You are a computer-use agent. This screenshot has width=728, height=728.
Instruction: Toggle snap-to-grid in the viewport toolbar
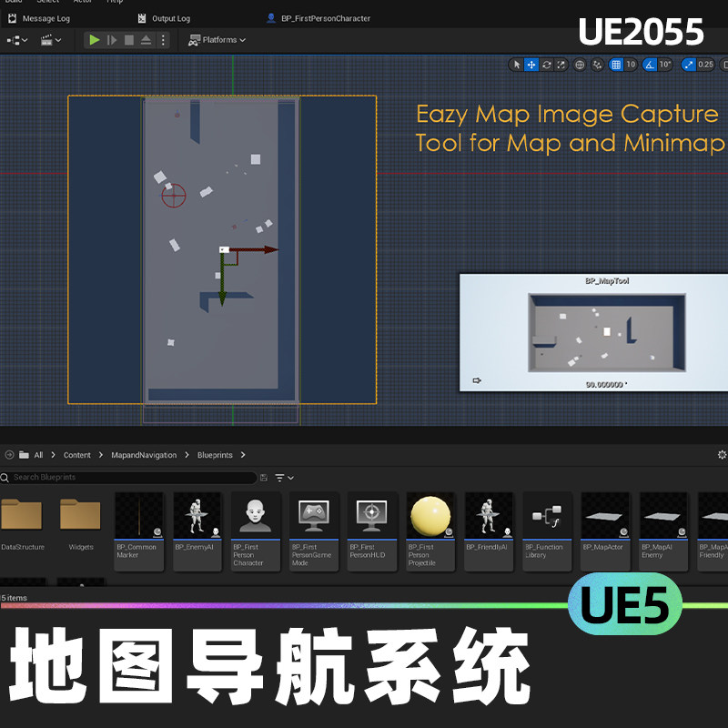point(615,65)
